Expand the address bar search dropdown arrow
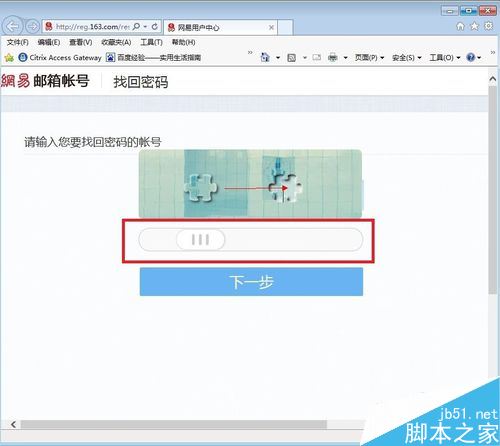Viewport: 500px width, 446px height. click(x=145, y=27)
